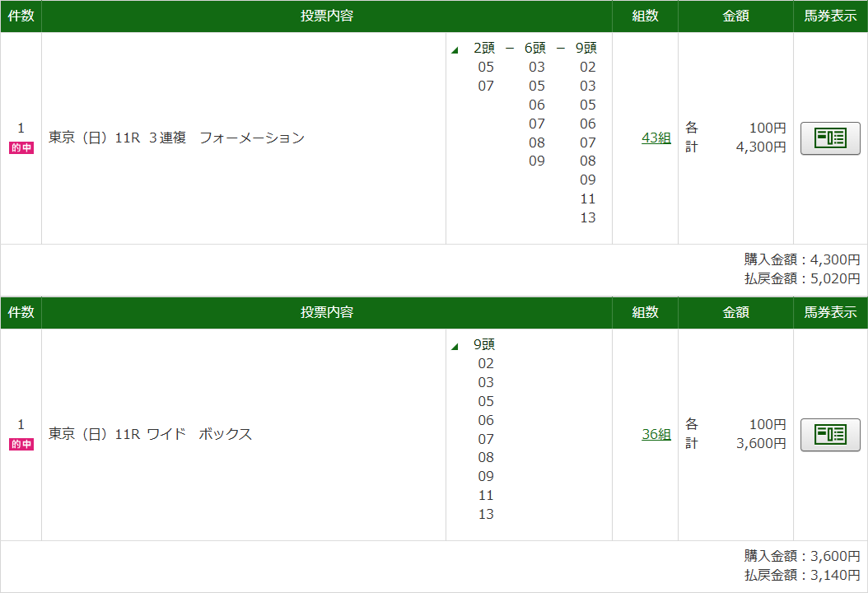Open ticket display for 3連複 フォーメーション bet
This screenshot has width=868, height=593.
[830, 138]
